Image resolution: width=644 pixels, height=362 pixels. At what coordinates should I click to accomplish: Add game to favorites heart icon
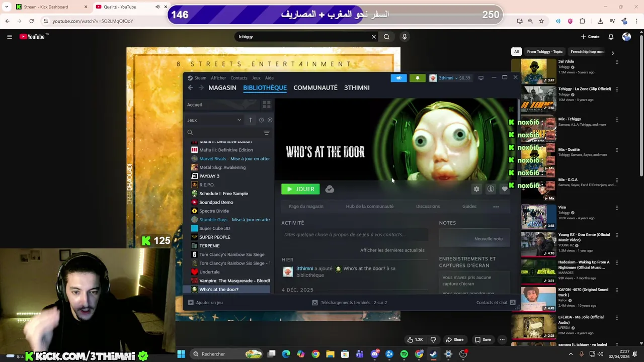[x=505, y=189]
